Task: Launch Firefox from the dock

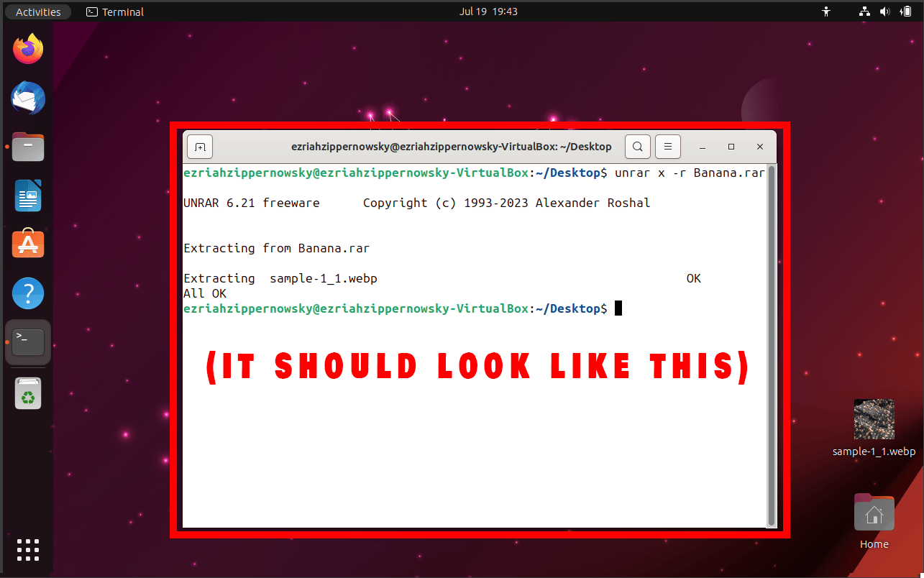Action: click(x=28, y=48)
